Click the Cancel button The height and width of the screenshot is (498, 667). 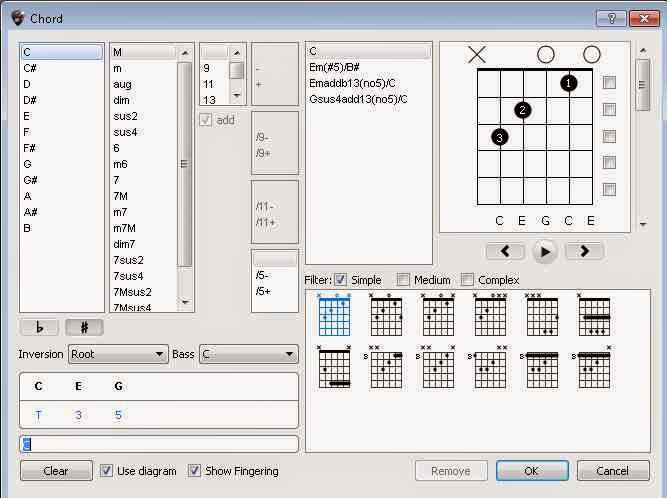(x=613, y=471)
